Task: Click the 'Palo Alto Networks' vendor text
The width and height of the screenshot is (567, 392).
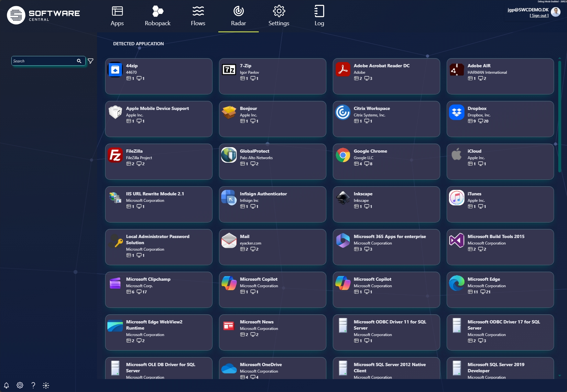Action: 256,158
